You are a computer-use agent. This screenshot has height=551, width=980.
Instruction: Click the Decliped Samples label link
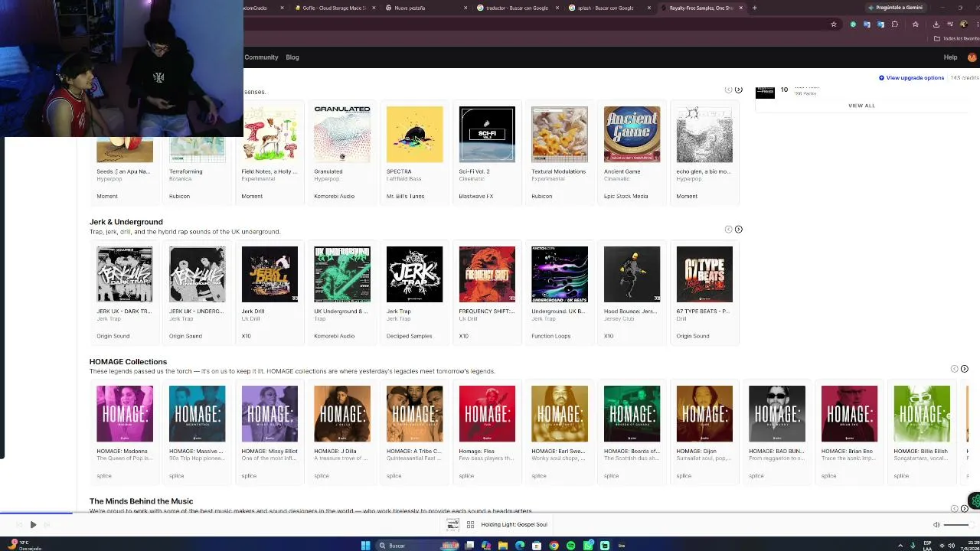click(x=409, y=336)
